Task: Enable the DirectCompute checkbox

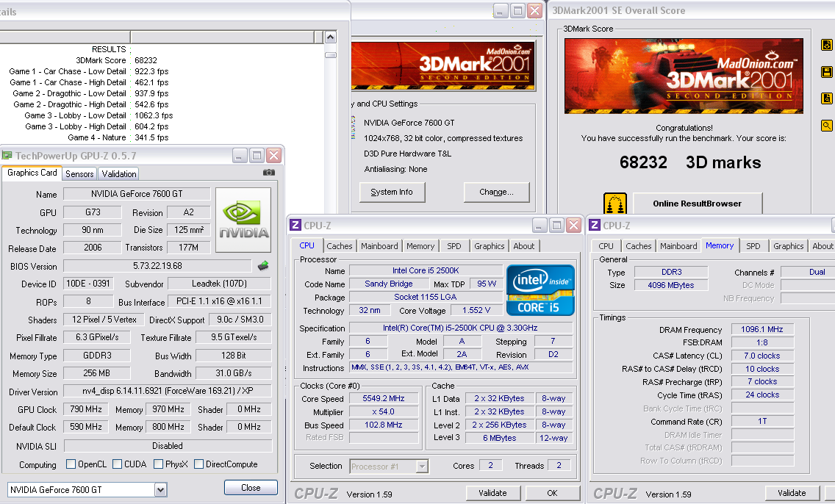Action: [x=198, y=464]
